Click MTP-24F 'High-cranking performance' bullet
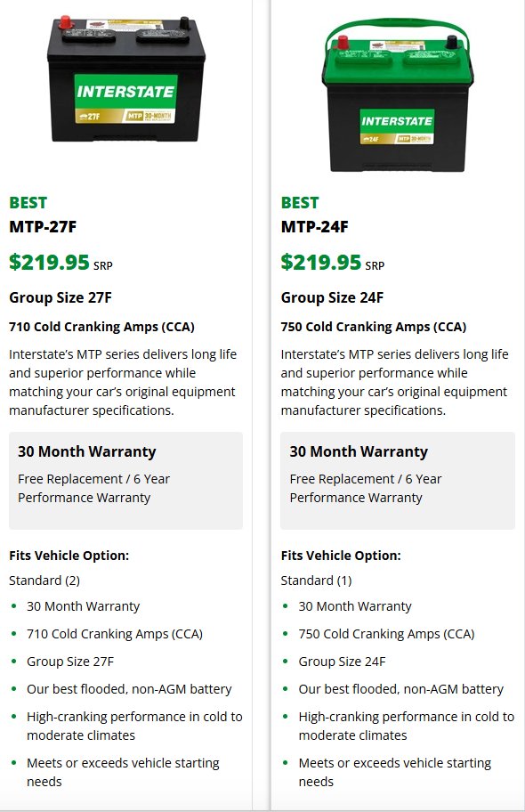 pyautogui.click(x=407, y=726)
